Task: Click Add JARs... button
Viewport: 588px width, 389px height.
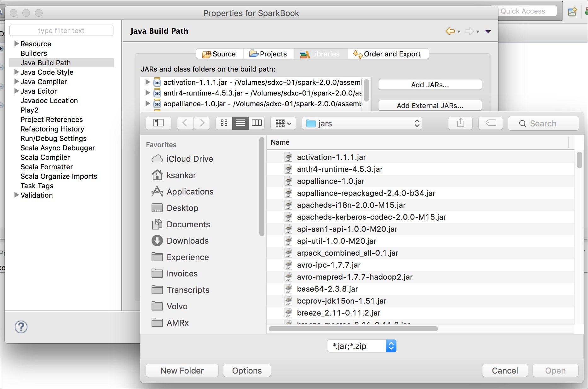Action: click(430, 85)
